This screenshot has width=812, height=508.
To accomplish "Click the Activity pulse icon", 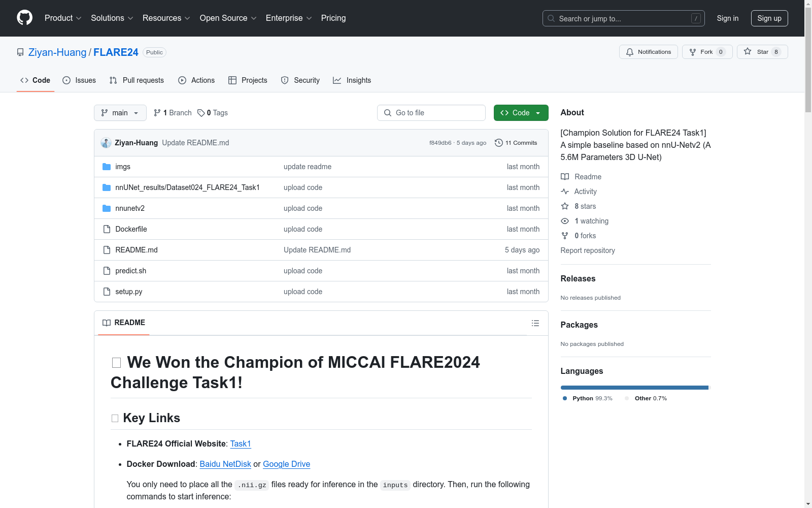I will point(565,192).
